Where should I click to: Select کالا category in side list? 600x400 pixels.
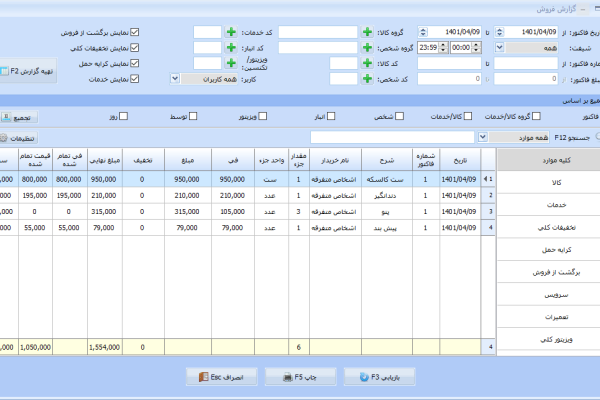click(549, 183)
